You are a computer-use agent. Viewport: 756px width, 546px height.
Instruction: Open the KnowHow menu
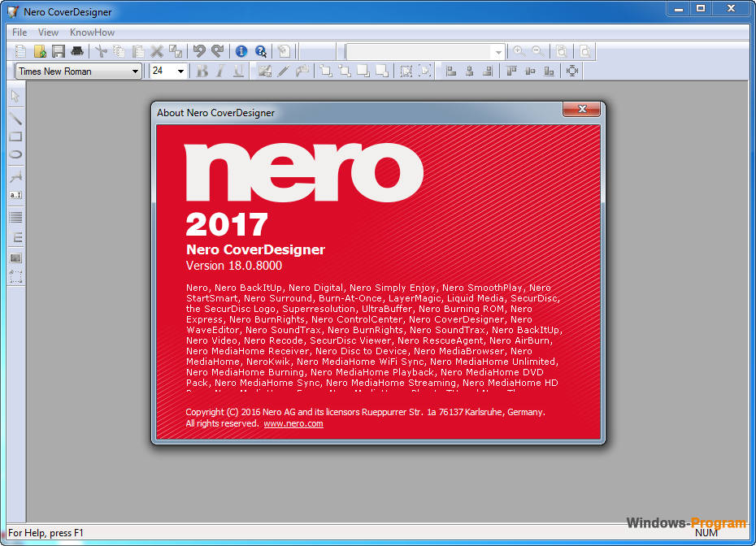92,32
